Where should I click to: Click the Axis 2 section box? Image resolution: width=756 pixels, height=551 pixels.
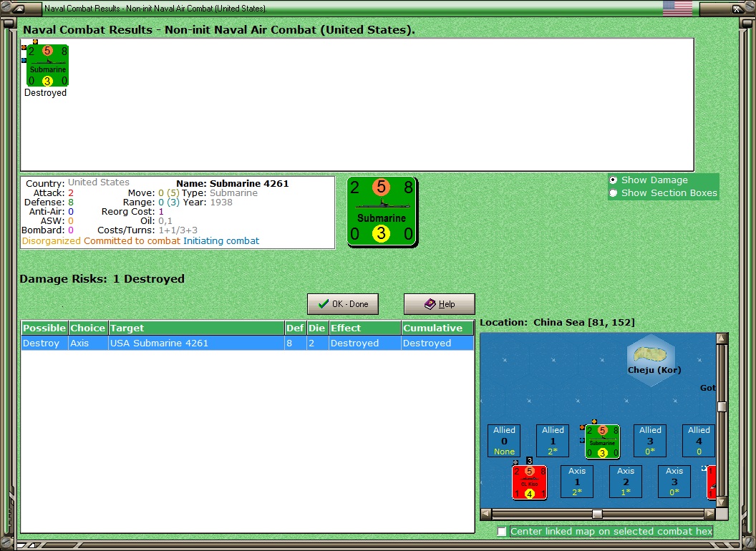tap(626, 482)
